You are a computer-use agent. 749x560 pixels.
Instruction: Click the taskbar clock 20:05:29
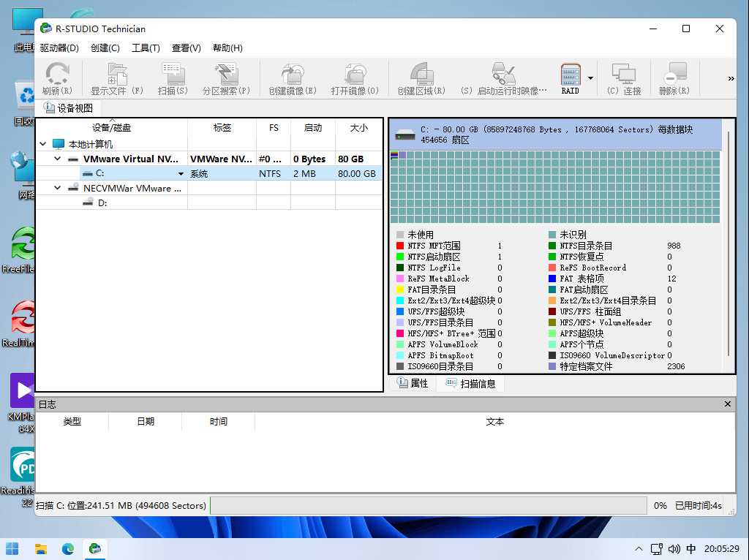coord(722,549)
